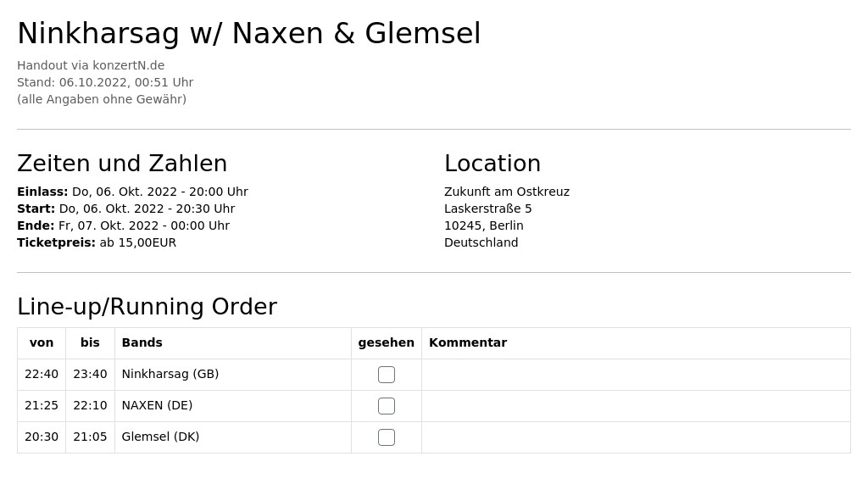This screenshot has height=484, width=868.
Task: Check the gesehen box for Ninkharsag (GB)
Action: click(387, 375)
